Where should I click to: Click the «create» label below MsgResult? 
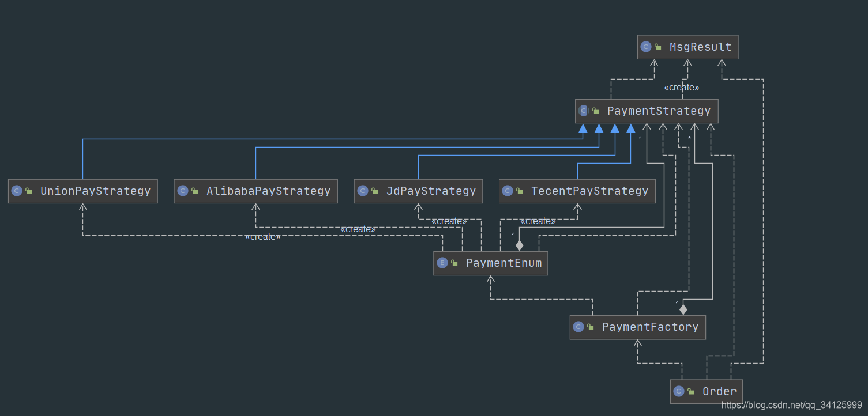[682, 88]
